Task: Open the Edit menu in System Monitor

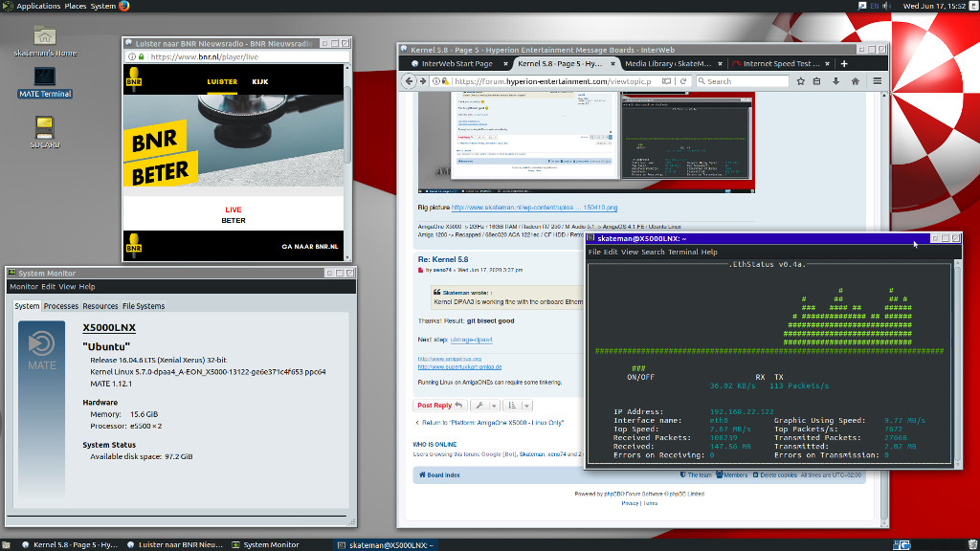Action: pyautogui.click(x=48, y=287)
